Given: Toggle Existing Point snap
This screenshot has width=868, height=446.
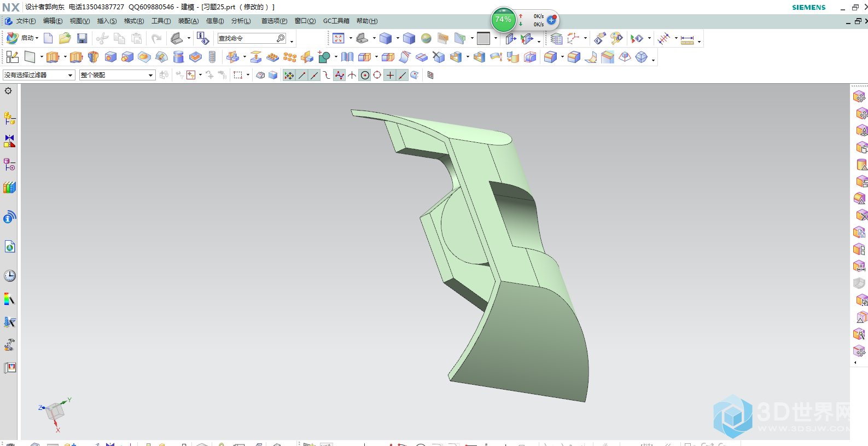Looking at the screenshot, I should (390, 75).
